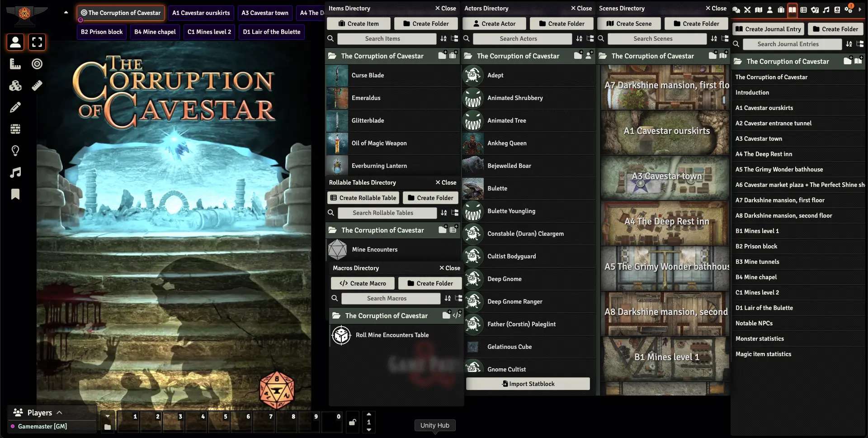Open the Drawing Tools pencil icon

coord(15,107)
